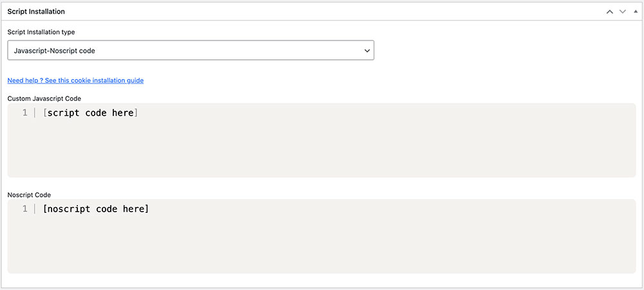Click the 'Custom Javascript Code' label
The width and height of the screenshot is (644, 290).
[x=44, y=98]
